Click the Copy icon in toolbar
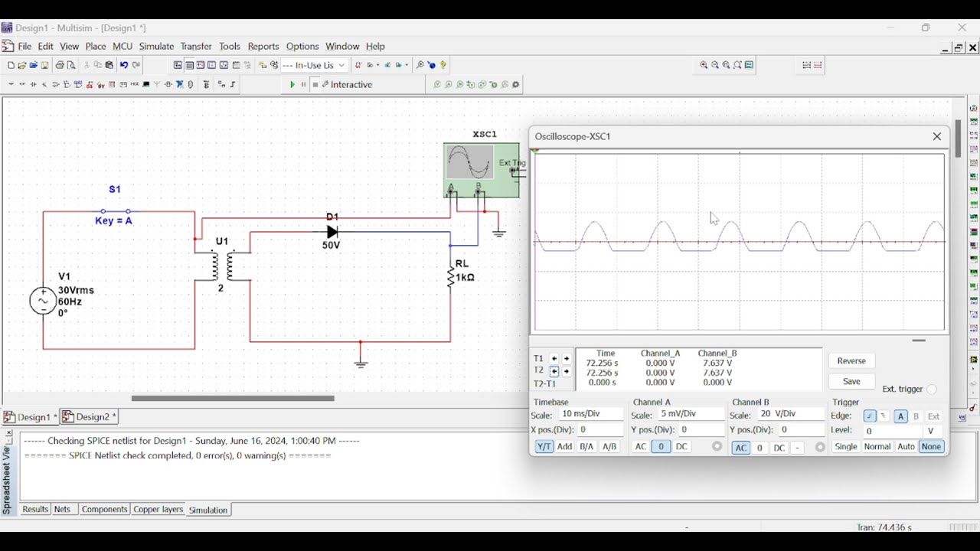980x551 pixels. 98,65
